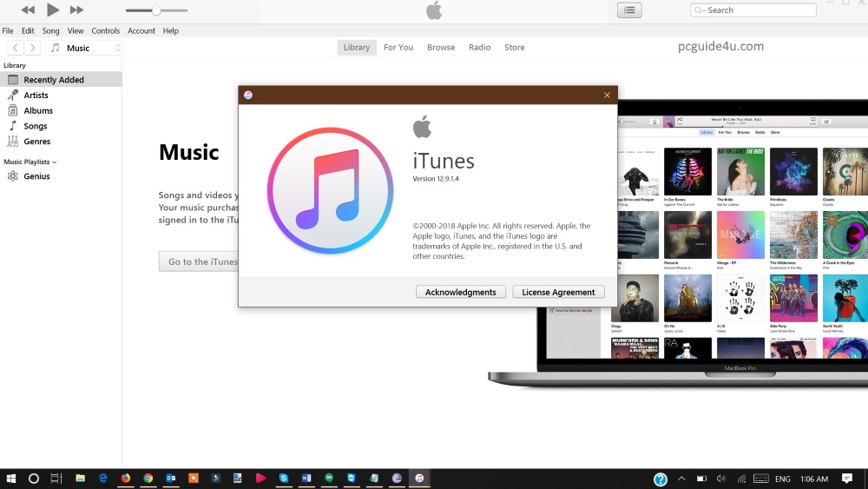Image resolution: width=868 pixels, height=489 pixels.
Task: Open the list view icon beside search
Action: 629,10
